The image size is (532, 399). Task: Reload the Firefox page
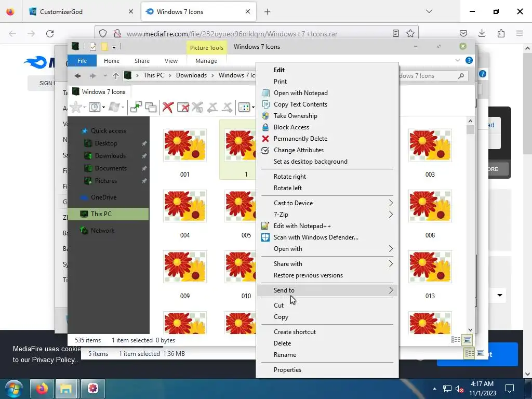pyautogui.click(x=50, y=34)
